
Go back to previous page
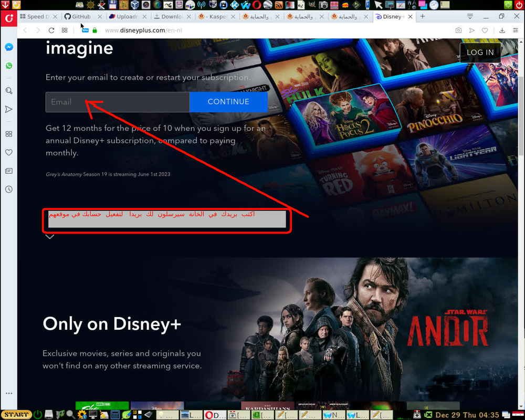click(25, 30)
